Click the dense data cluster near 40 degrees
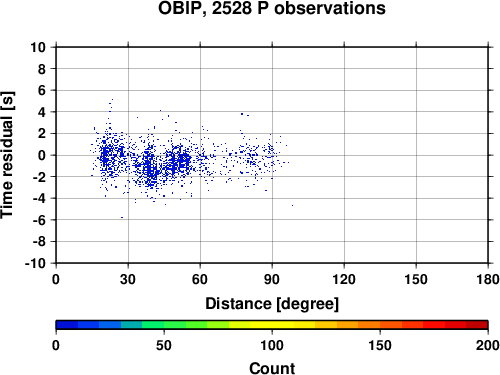 150,168
